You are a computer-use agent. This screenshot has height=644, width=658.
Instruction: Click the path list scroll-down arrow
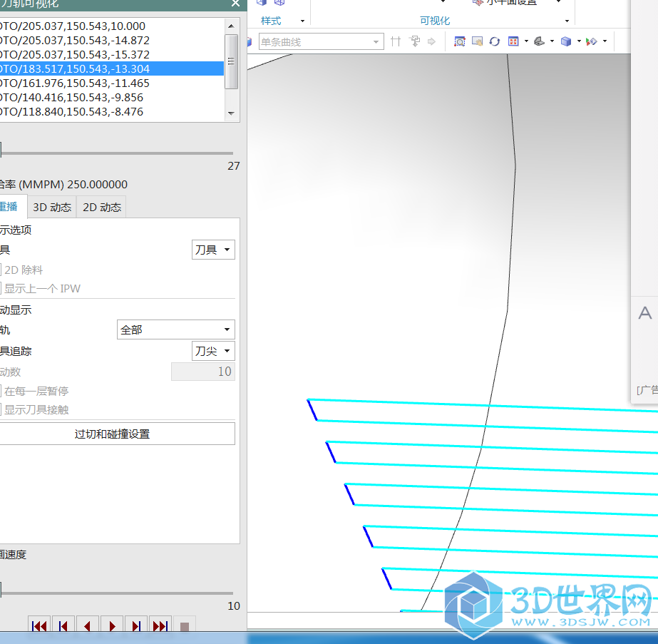(x=231, y=113)
